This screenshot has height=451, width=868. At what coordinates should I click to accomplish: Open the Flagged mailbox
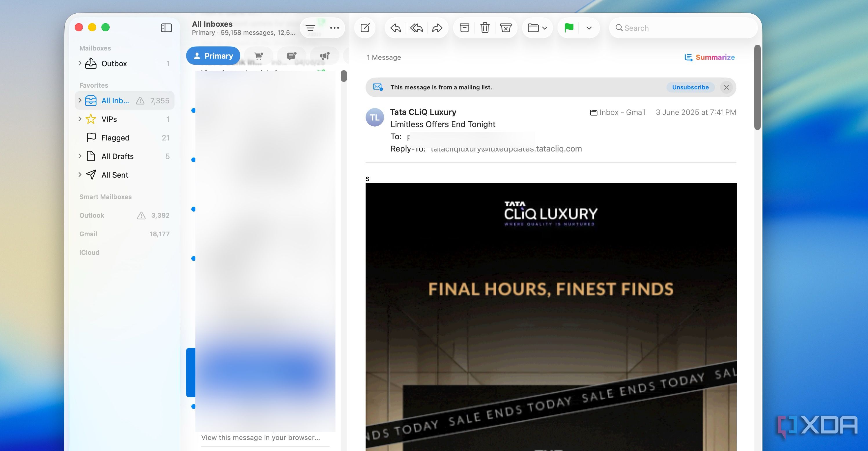[124, 138]
